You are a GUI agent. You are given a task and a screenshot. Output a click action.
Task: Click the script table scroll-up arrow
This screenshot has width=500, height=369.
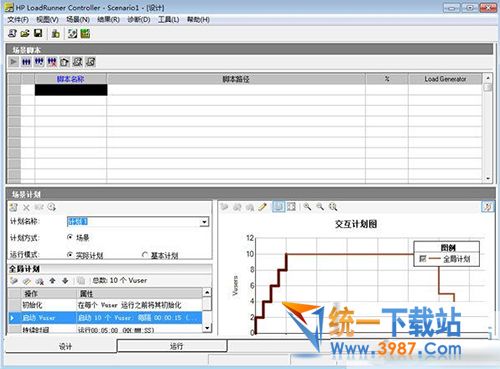click(x=488, y=78)
